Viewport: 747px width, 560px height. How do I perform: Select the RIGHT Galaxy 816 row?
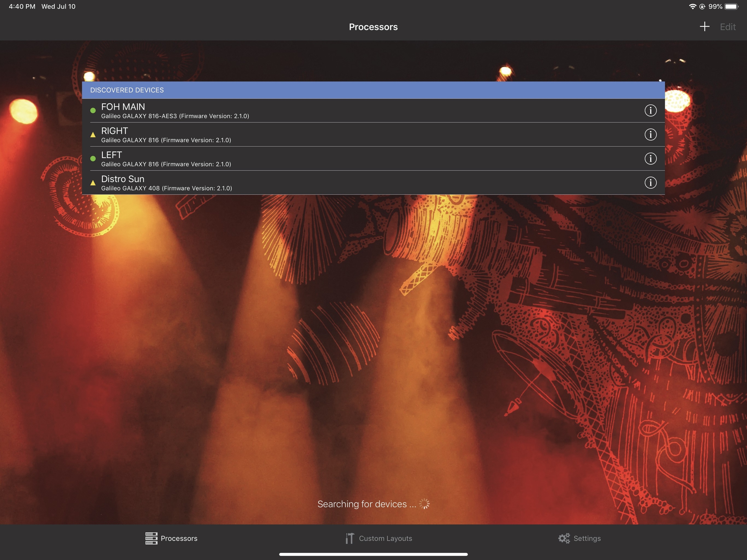338,134
